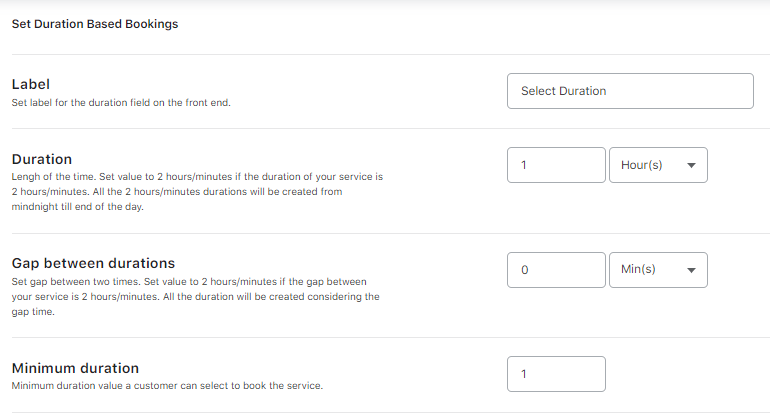Screen dimensions: 770x420
Task: Click the Duration section title
Action: point(42,159)
